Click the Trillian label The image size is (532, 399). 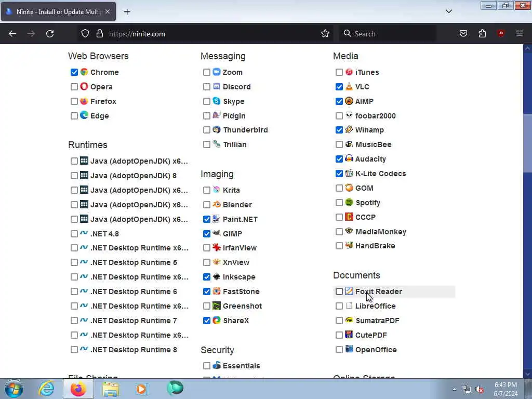click(x=235, y=144)
